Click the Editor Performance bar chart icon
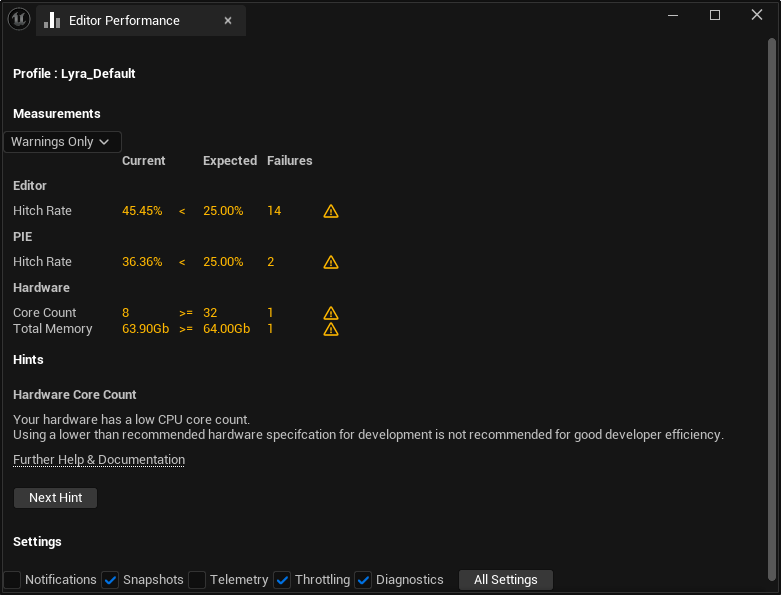The height and width of the screenshot is (595, 781). click(x=52, y=20)
